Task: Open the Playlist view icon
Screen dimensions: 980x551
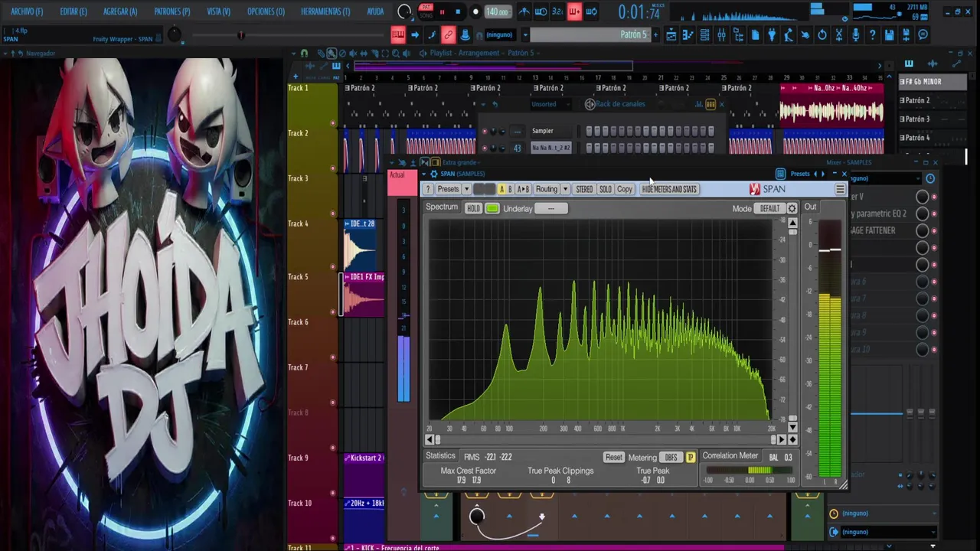Action: point(671,34)
